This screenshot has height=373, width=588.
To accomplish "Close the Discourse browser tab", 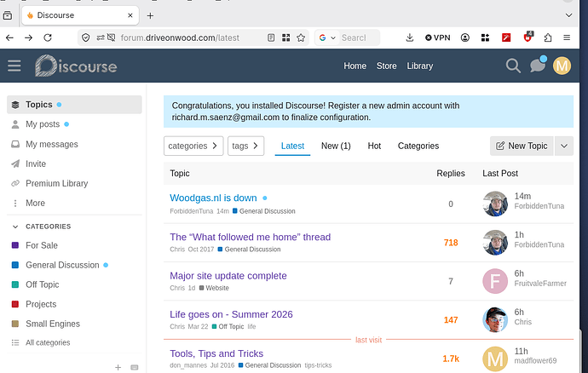I will pyautogui.click(x=130, y=15).
